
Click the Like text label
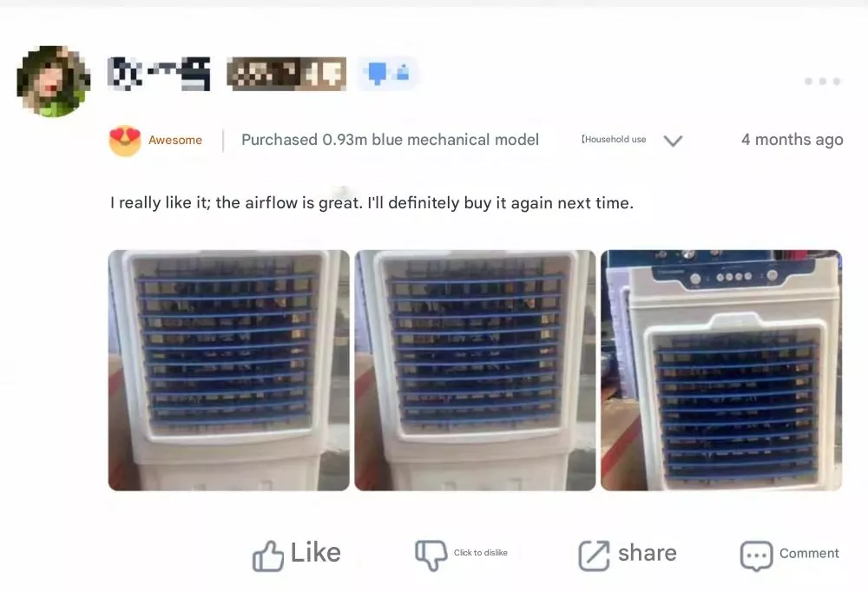tap(316, 553)
